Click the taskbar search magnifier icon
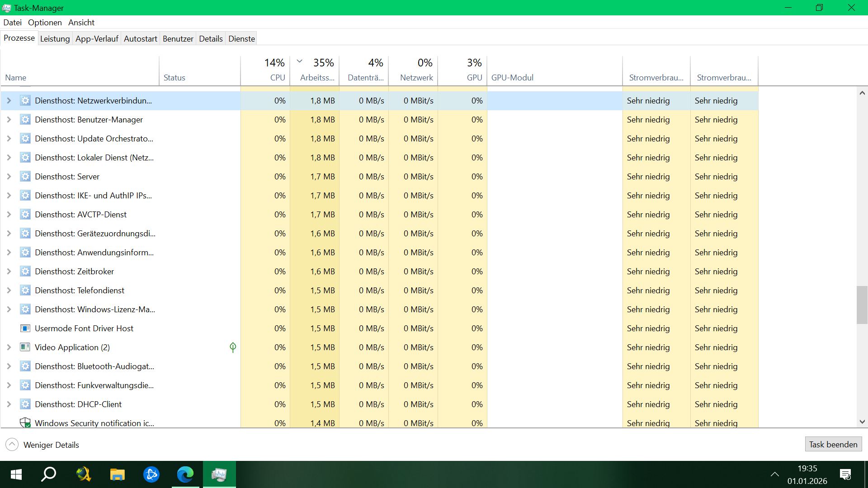The height and width of the screenshot is (488, 868). click(x=49, y=474)
